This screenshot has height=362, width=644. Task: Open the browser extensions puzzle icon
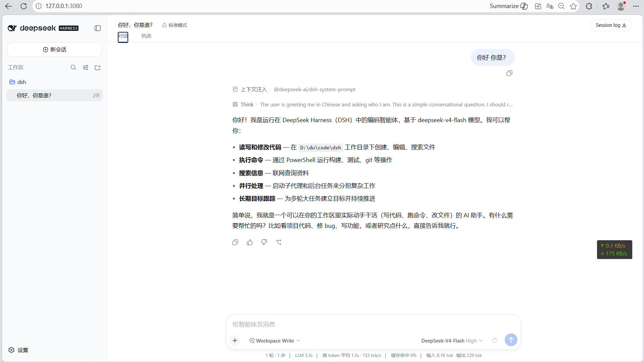coord(589,6)
